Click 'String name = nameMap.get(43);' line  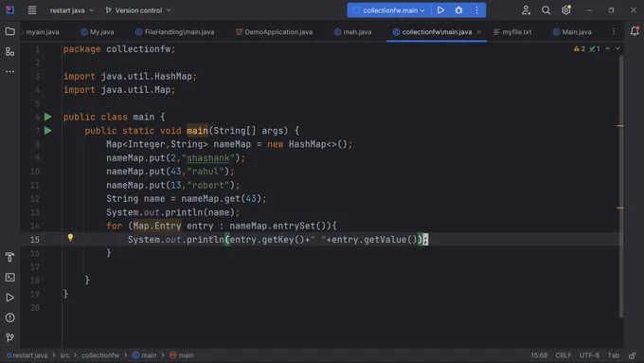(186, 199)
